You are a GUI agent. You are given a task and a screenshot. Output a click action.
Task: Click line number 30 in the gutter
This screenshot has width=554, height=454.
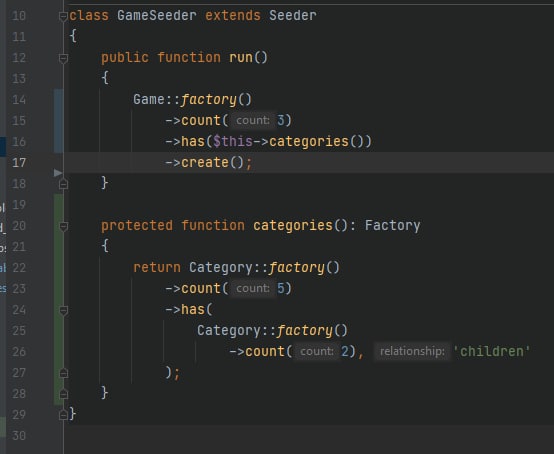[x=19, y=436]
